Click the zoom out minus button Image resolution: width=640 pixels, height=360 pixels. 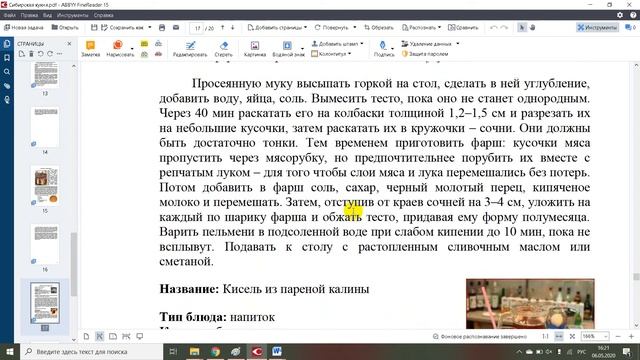pos(618,336)
